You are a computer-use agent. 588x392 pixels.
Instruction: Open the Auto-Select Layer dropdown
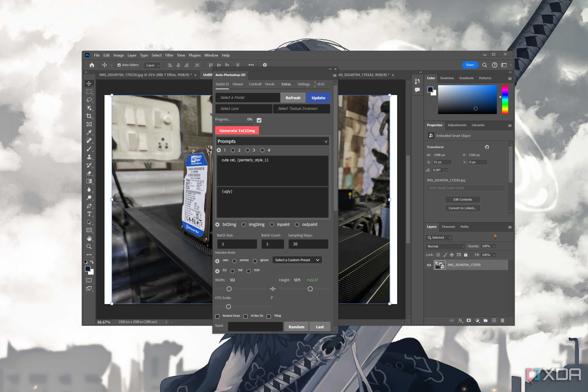(152, 65)
